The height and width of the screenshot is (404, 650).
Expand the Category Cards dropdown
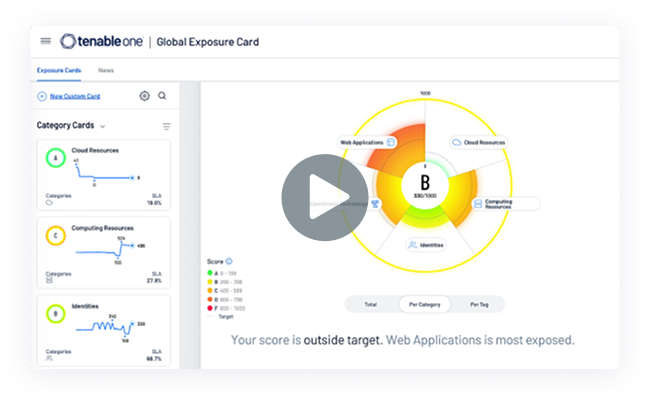coord(103,127)
